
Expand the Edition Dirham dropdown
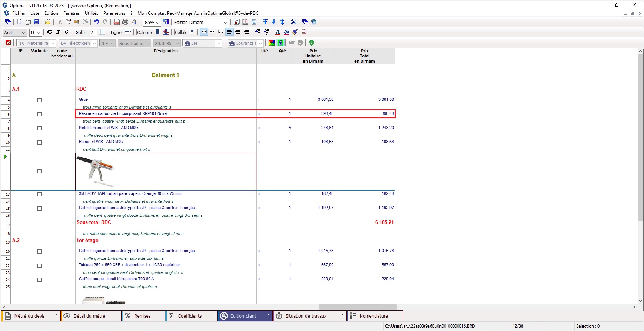click(225, 23)
